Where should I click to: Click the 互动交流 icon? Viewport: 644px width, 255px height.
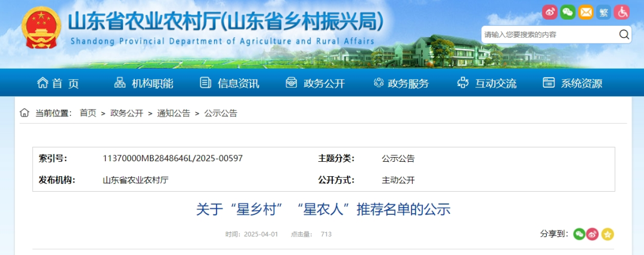(463, 82)
